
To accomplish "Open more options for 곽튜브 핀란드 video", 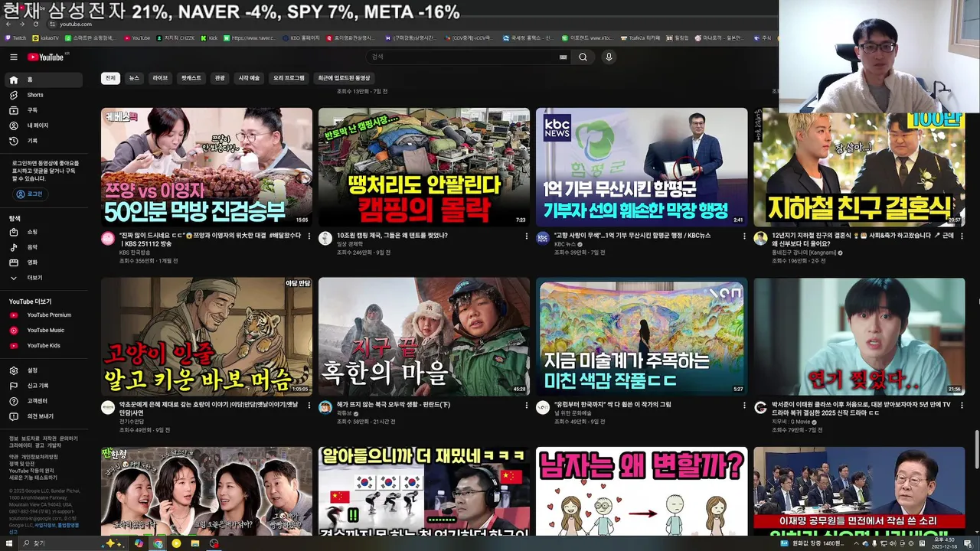I will pos(526,406).
